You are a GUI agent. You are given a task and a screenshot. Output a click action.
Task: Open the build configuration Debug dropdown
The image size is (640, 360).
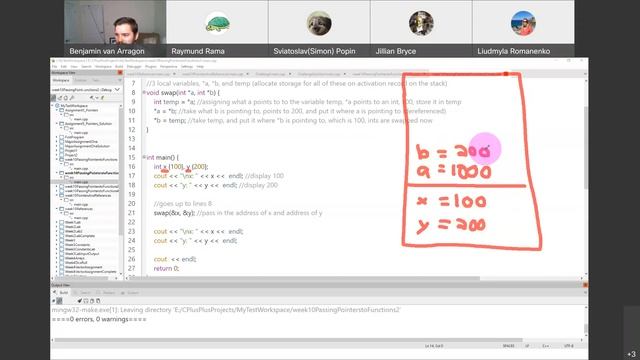[117, 90]
